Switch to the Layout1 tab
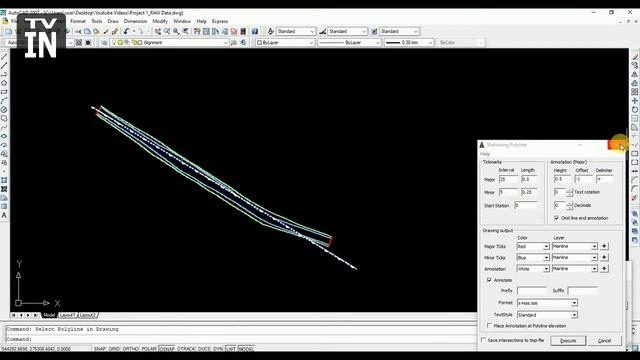 click(x=67, y=315)
